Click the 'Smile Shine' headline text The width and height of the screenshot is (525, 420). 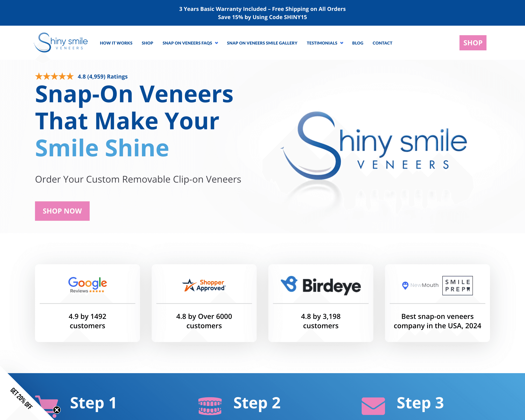102,148
